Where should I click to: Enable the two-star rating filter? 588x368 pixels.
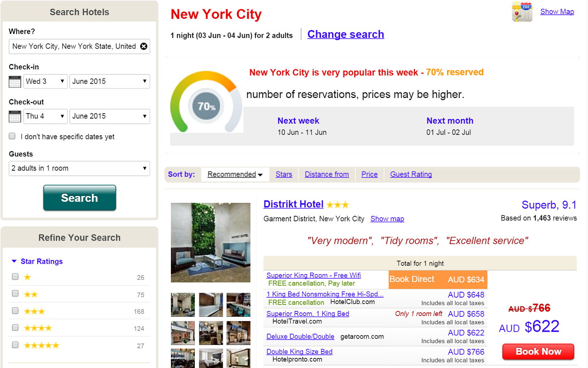15,293
